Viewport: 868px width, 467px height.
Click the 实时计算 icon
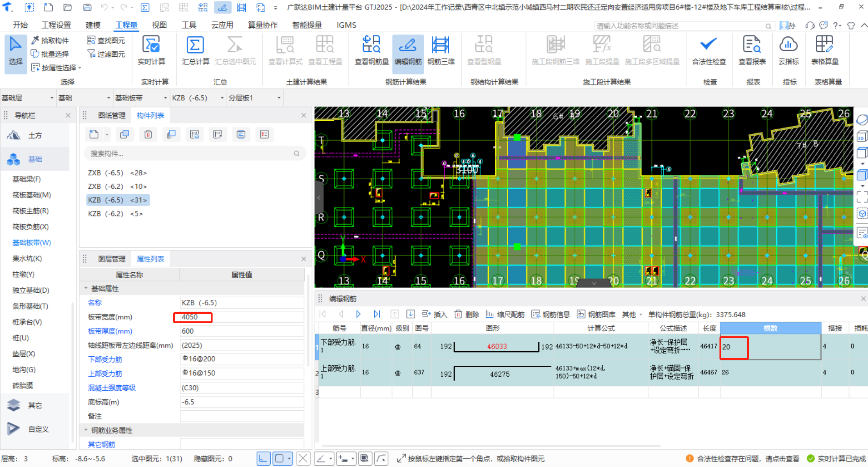point(151,45)
